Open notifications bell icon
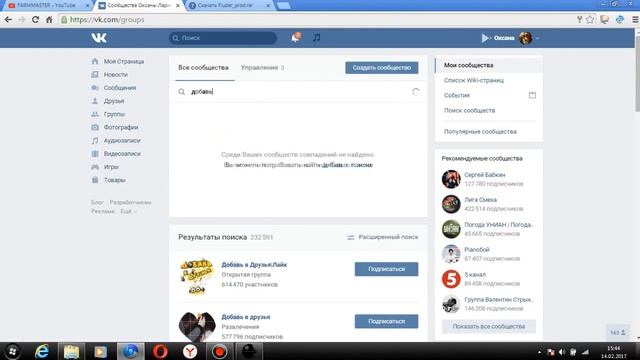This screenshot has height=360, width=640. [296, 38]
